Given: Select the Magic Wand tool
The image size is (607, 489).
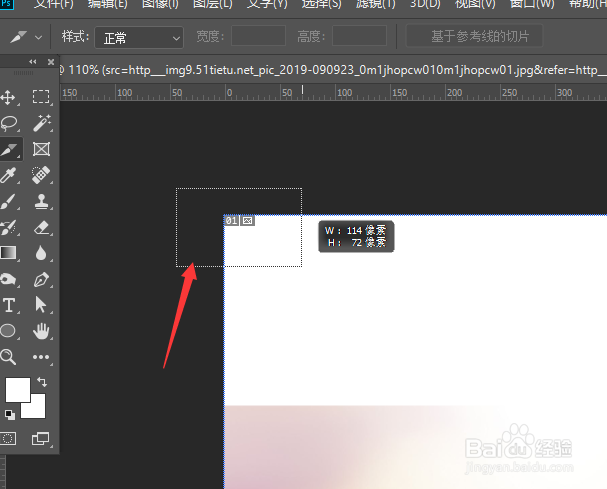Looking at the screenshot, I should tap(41, 123).
